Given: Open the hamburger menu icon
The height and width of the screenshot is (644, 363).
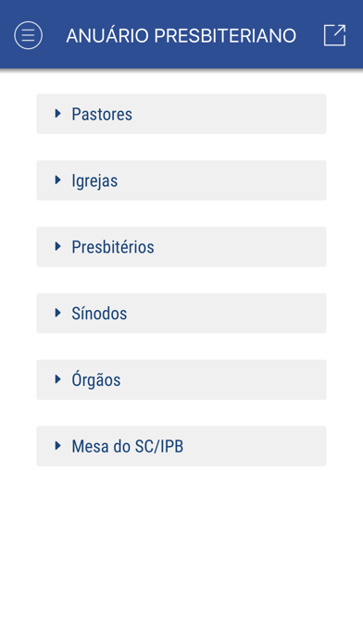Looking at the screenshot, I should click(28, 35).
